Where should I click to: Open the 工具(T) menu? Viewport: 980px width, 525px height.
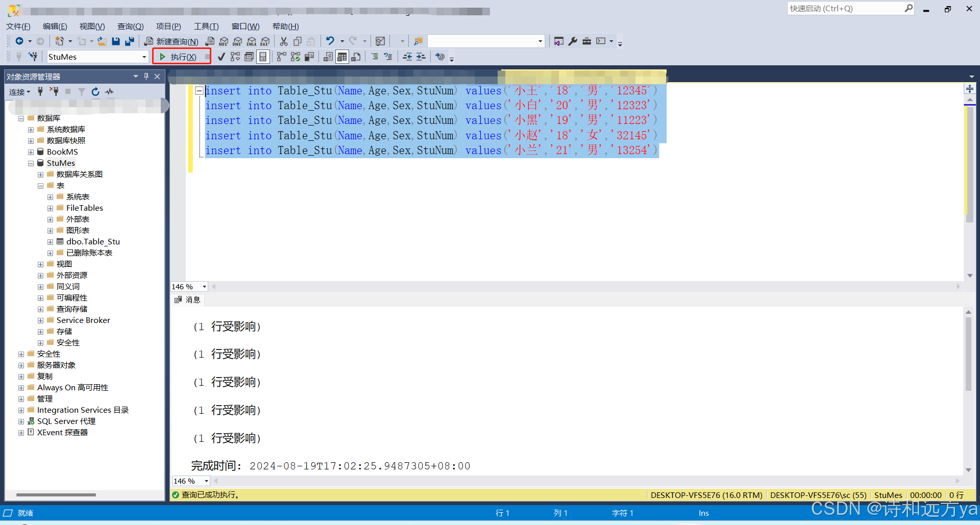206,27
